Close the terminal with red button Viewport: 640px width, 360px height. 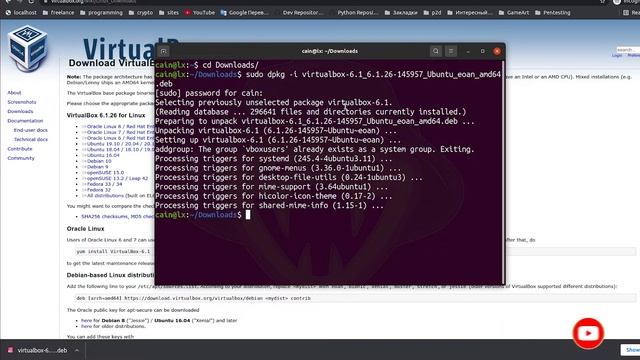[x=497, y=51]
